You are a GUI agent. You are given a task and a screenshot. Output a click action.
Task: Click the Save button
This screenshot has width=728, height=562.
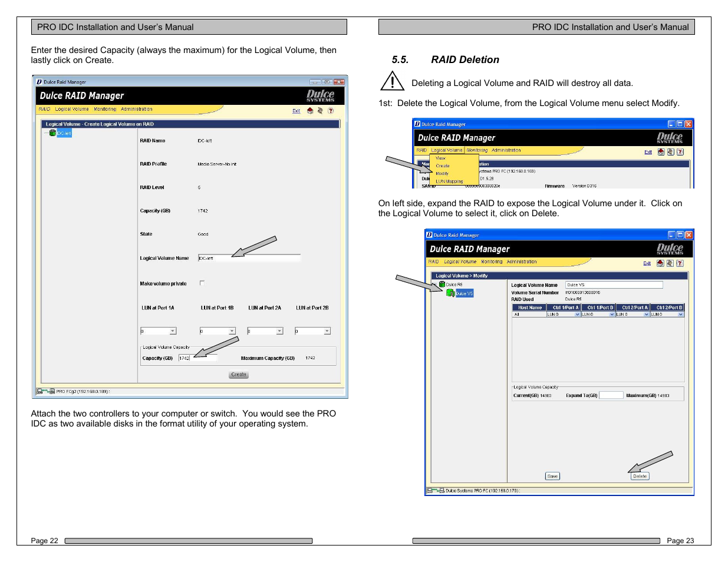tap(552, 476)
